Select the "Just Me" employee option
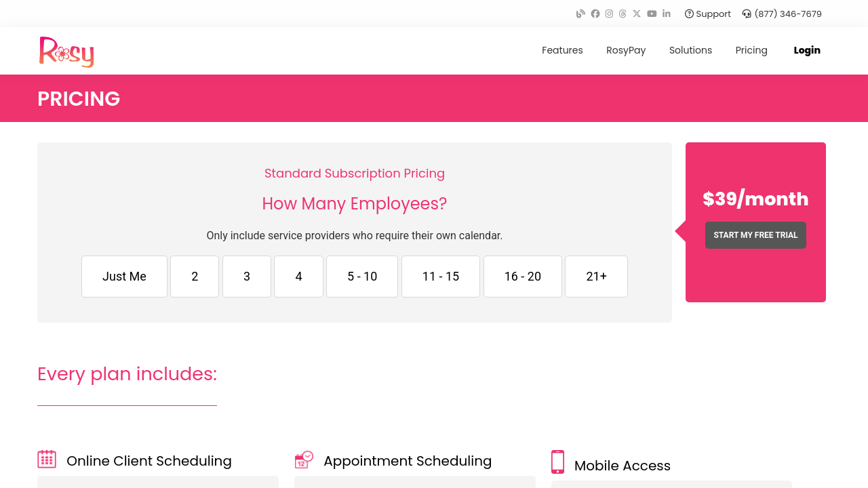Viewport: 868px width, 488px height. click(124, 277)
